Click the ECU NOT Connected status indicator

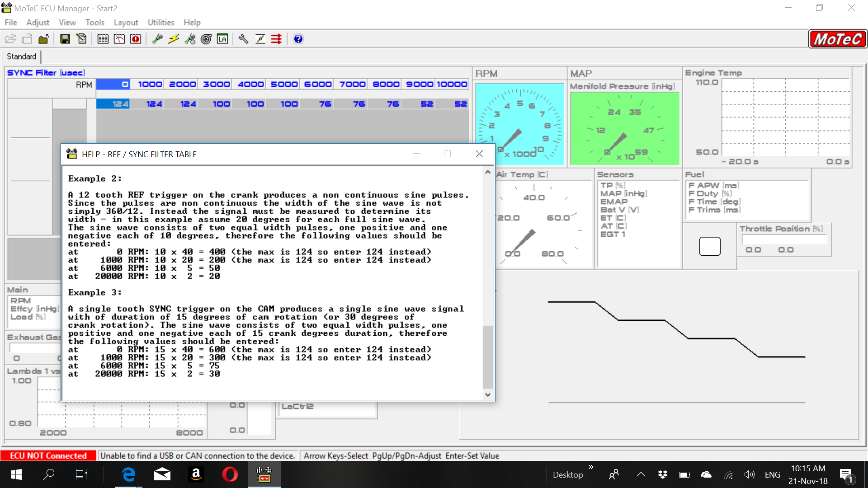coord(48,455)
